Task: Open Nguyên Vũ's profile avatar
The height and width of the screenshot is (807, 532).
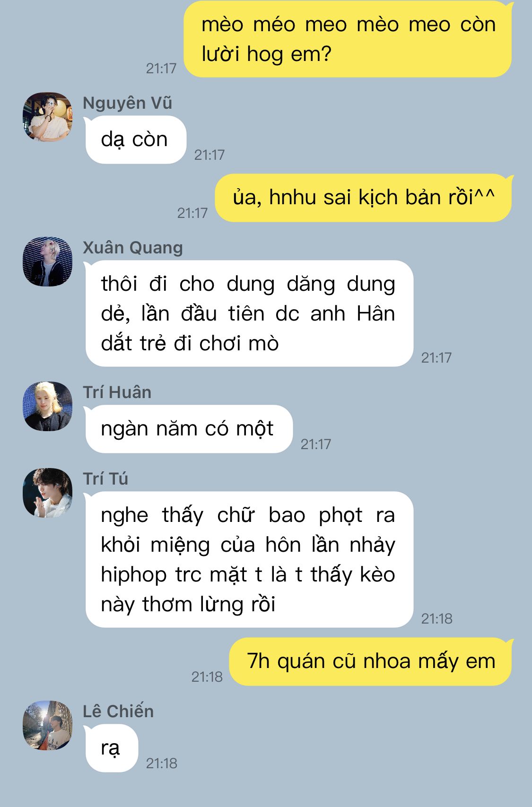Action: [x=47, y=117]
